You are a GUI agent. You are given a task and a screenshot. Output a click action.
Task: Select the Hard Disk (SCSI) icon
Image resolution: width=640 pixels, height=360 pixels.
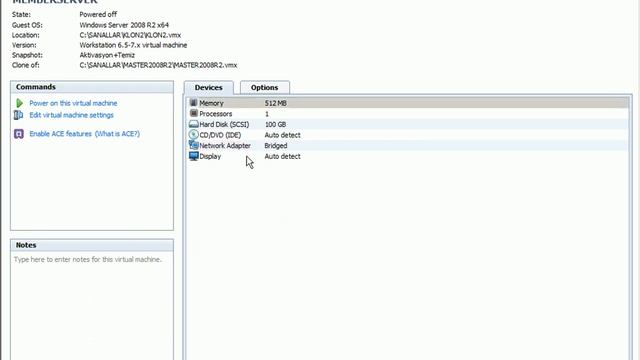click(193, 124)
